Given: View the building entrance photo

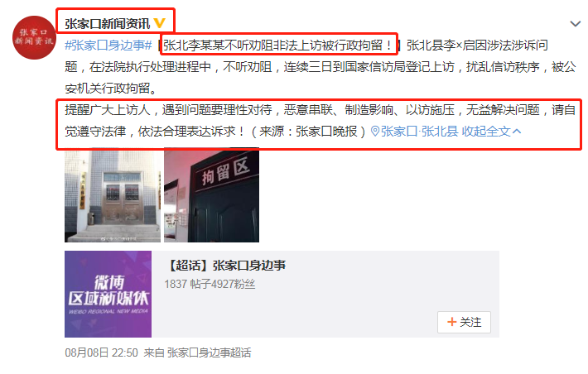Looking at the screenshot, I should [113, 195].
